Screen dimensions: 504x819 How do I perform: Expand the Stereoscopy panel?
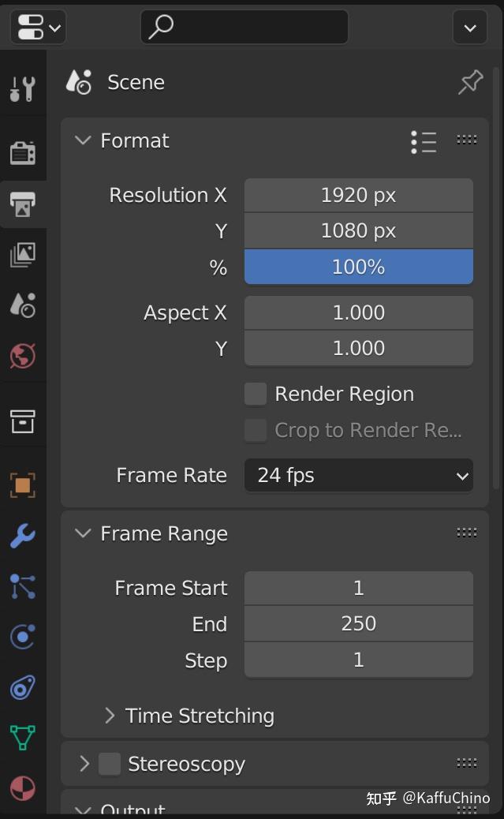[x=84, y=764]
